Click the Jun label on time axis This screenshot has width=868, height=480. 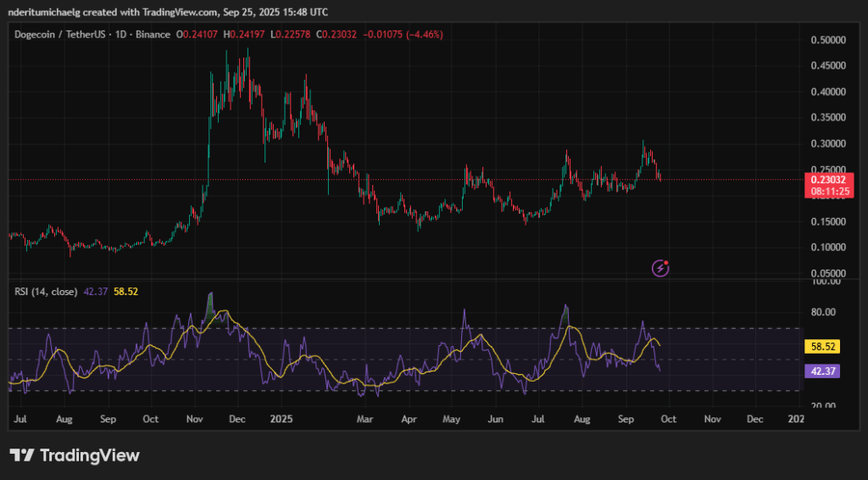coord(496,419)
